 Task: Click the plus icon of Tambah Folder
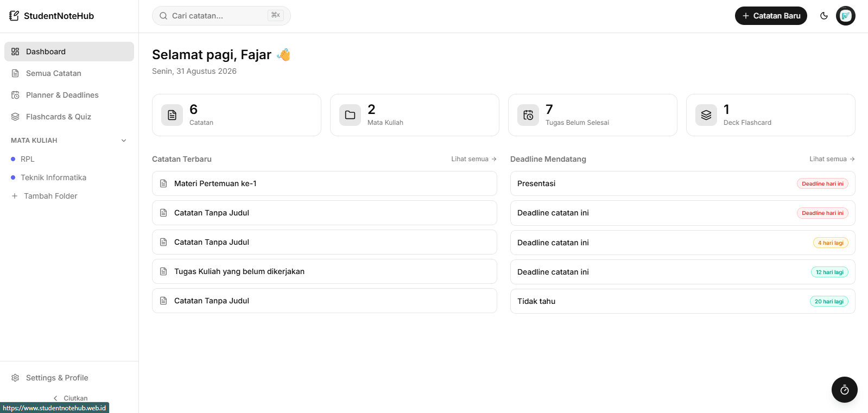pyautogui.click(x=15, y=196)
